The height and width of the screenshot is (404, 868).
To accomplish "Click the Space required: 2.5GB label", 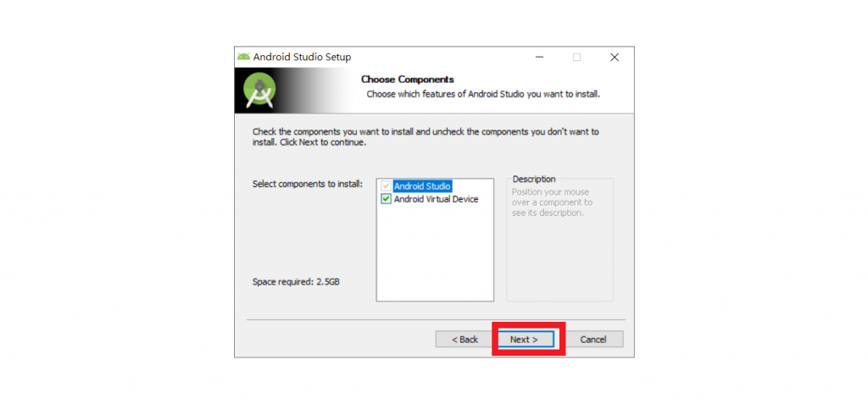I will pos(296,282).
